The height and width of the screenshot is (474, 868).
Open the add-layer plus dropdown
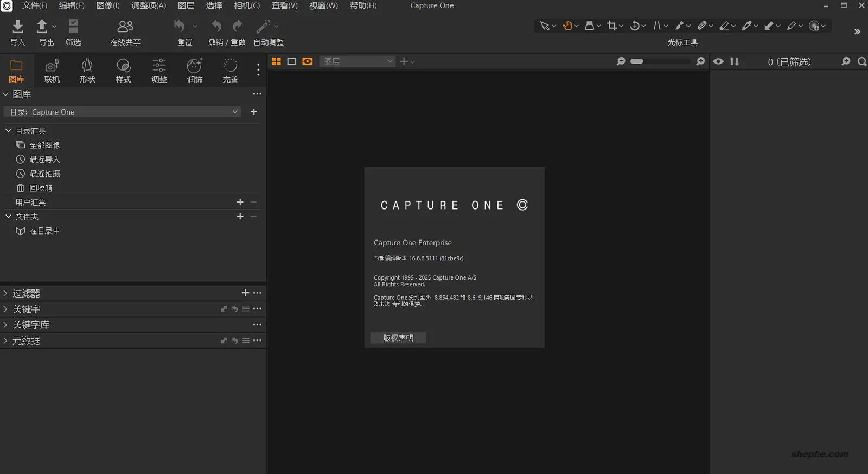(407, 61)
